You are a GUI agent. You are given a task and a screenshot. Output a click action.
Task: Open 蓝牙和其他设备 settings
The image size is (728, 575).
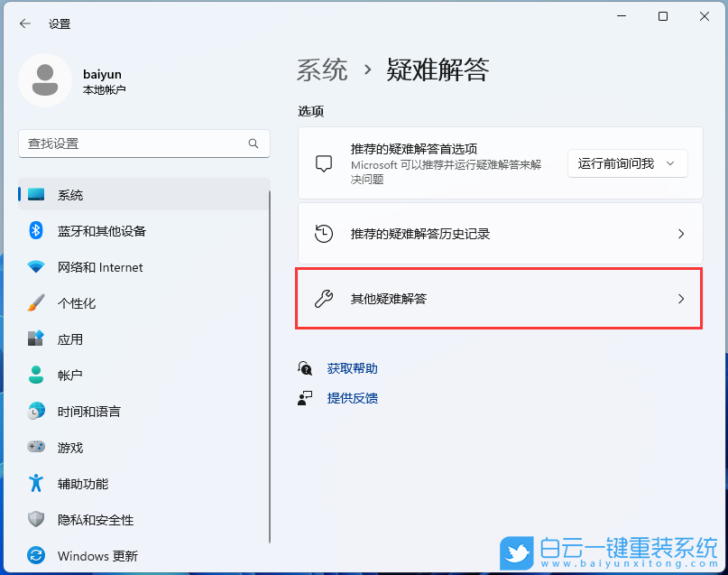coord(34,231)
